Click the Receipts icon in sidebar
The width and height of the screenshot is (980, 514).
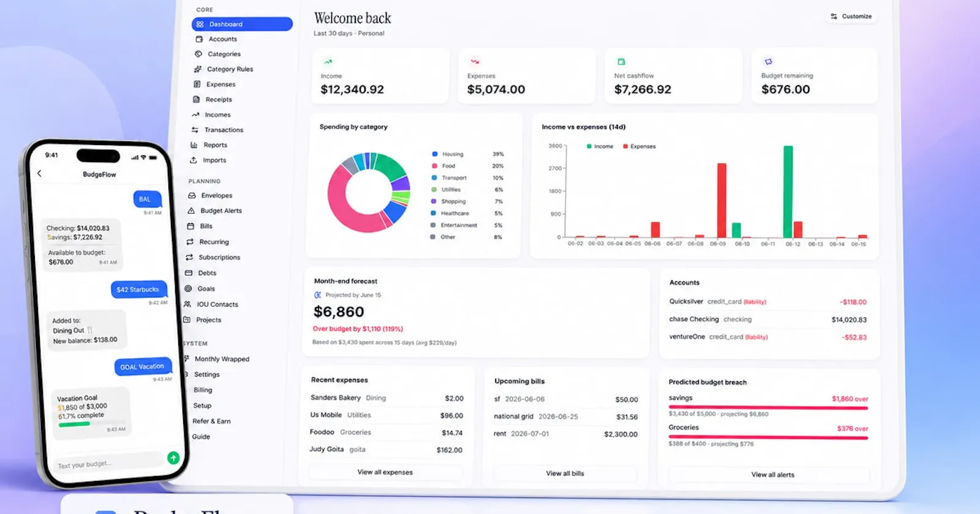click(x=197, y=99)
